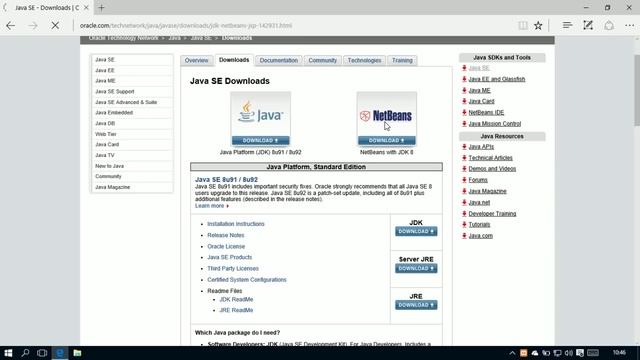Add page to favorites star
The image size is (640, 360).
click(538, 25)
